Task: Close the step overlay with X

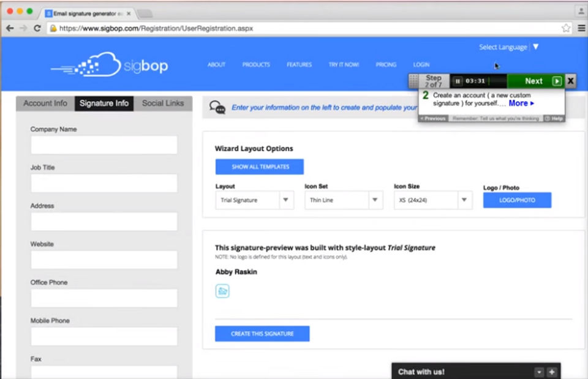Action: [570, 81]
